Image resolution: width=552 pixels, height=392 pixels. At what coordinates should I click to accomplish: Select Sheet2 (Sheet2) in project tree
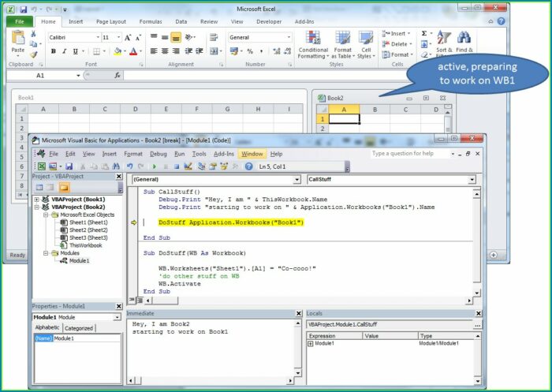click(x=88, y=230)
